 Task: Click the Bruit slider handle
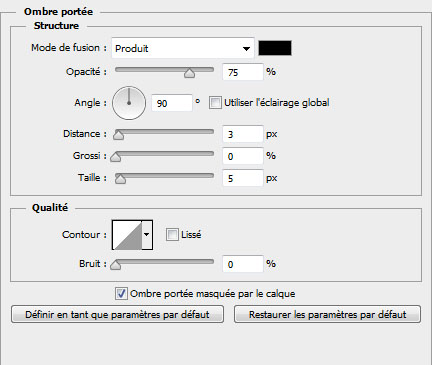(115, 265)
